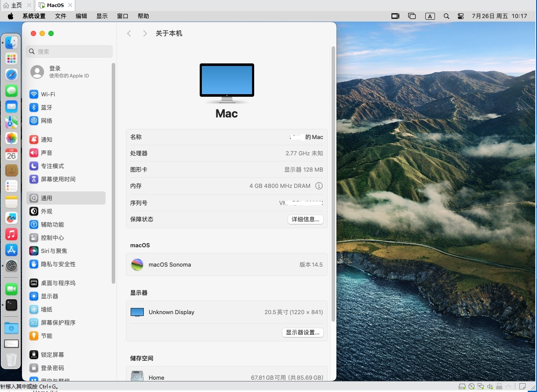The height and width of the screenshot is (392, 537).
Task: Click the volume icon in the VM status bar
Action: [x=490, y=386]
